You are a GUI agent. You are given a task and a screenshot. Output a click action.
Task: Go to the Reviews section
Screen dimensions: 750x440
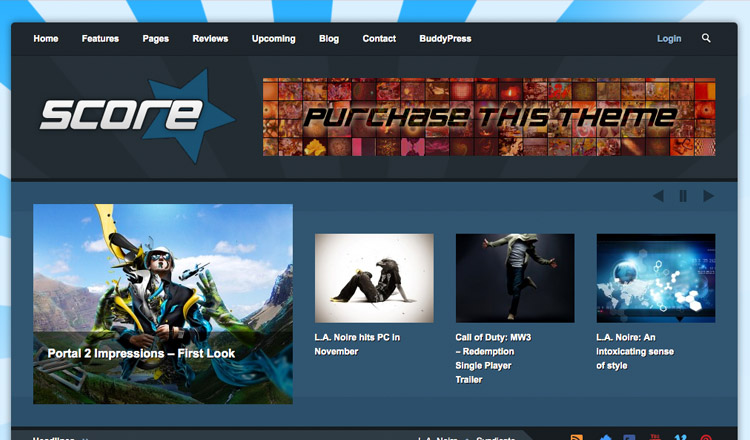[210, 39]
